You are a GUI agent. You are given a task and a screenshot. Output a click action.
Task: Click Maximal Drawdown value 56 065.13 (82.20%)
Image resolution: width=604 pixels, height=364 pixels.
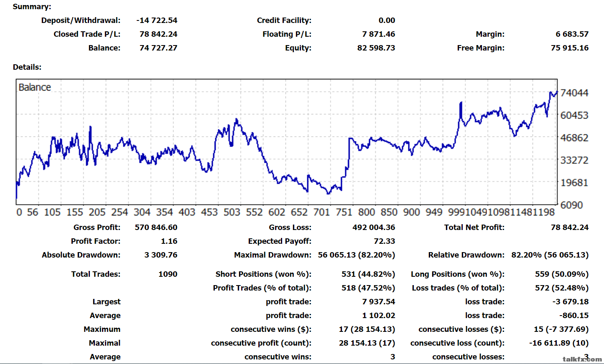(357, 255)
